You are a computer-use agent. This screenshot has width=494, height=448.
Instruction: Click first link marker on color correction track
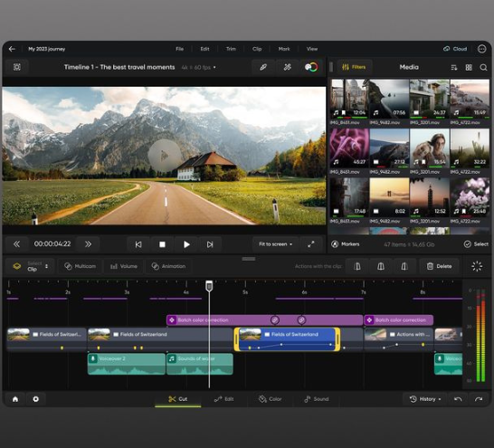pyautogui.click(x=275, y=320)
